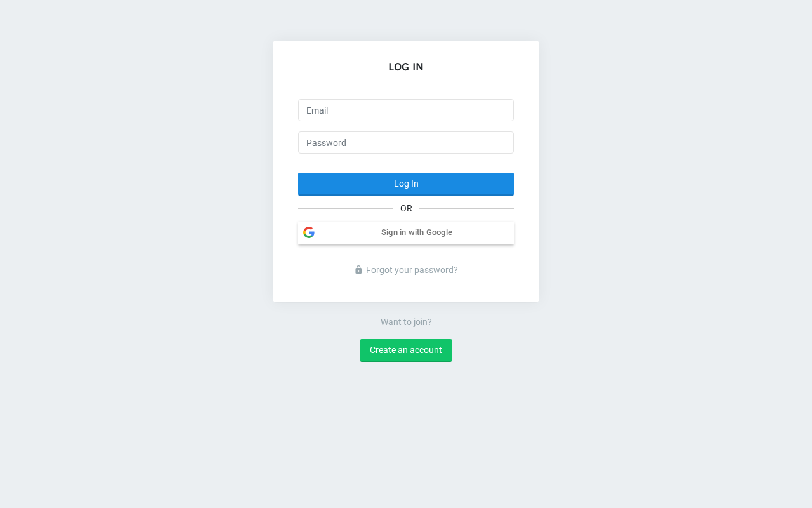Select the green Create an account button
Screen dimensions: 812x508
406,351
